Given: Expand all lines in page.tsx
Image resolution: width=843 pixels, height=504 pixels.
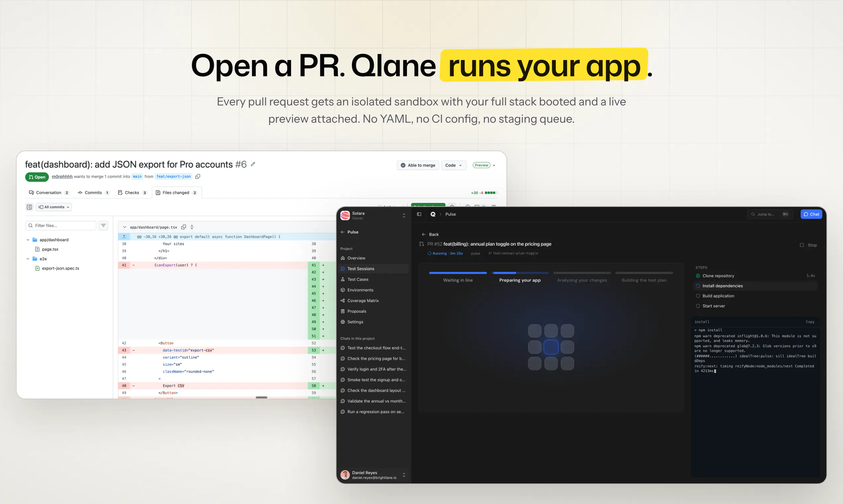Looking at the screenshot, I should (x=192, y=227).
